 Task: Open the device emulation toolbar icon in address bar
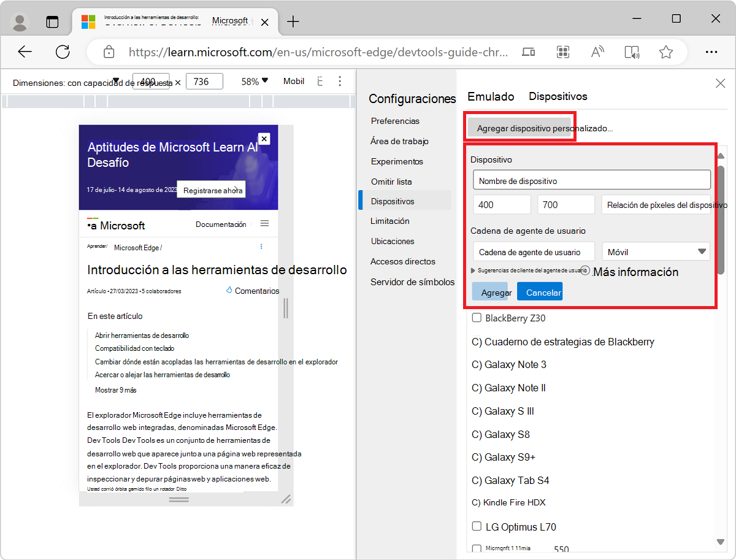pos(528,52)
